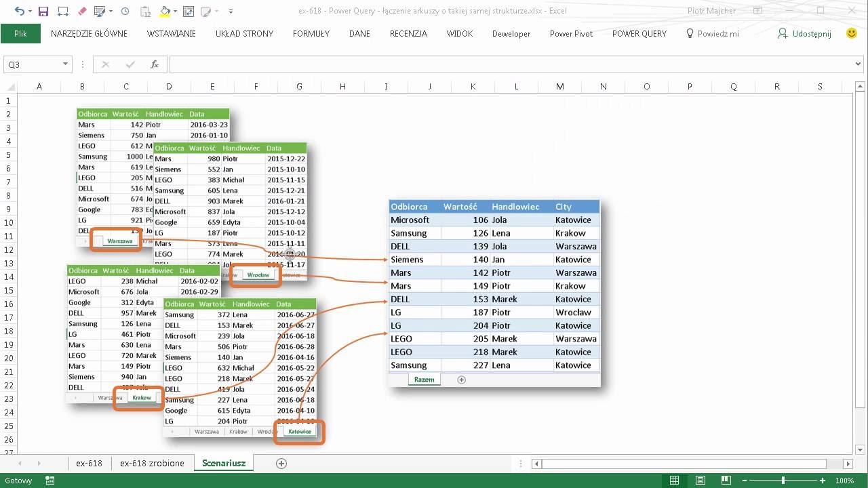Open the POWER QUERY ribbon tab

639,33
